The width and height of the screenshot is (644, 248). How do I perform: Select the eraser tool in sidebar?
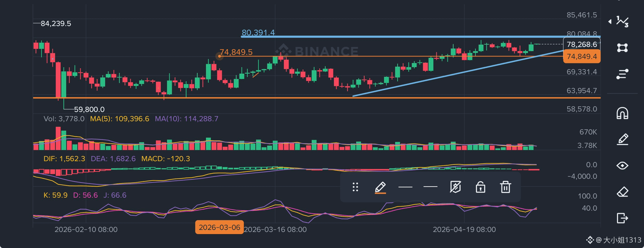coord(622,192)
